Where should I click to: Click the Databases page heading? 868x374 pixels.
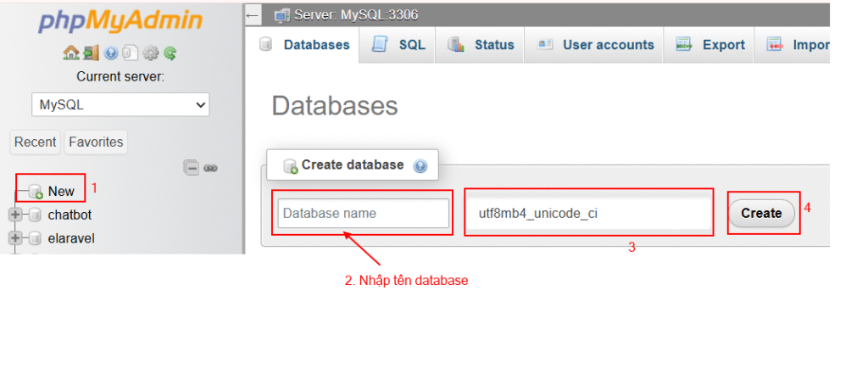click(x=335, y=106)
